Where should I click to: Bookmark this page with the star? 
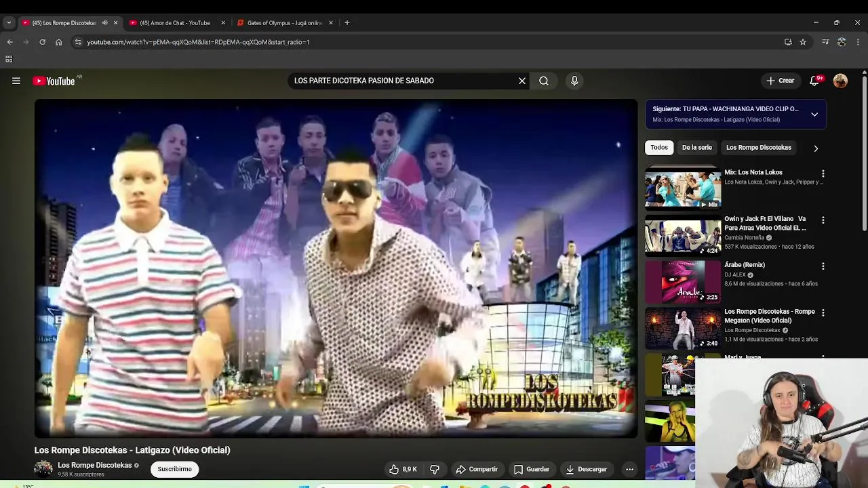click(x=803, y=42)
